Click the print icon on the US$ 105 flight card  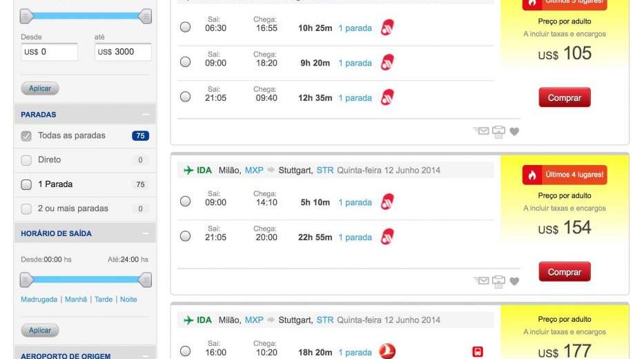click(x=498, y=131)
